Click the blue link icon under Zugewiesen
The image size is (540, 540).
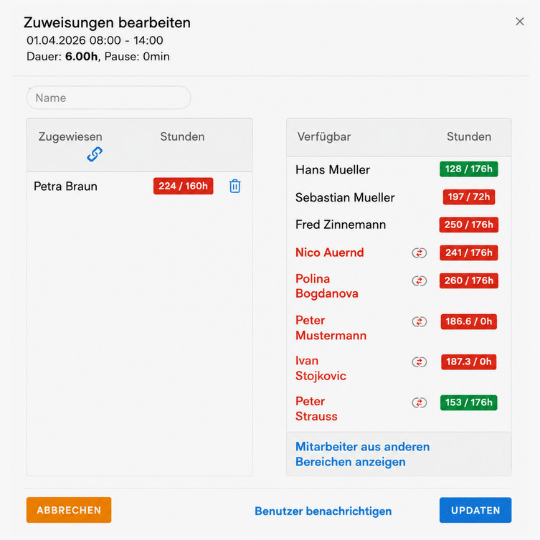(95, 154)
